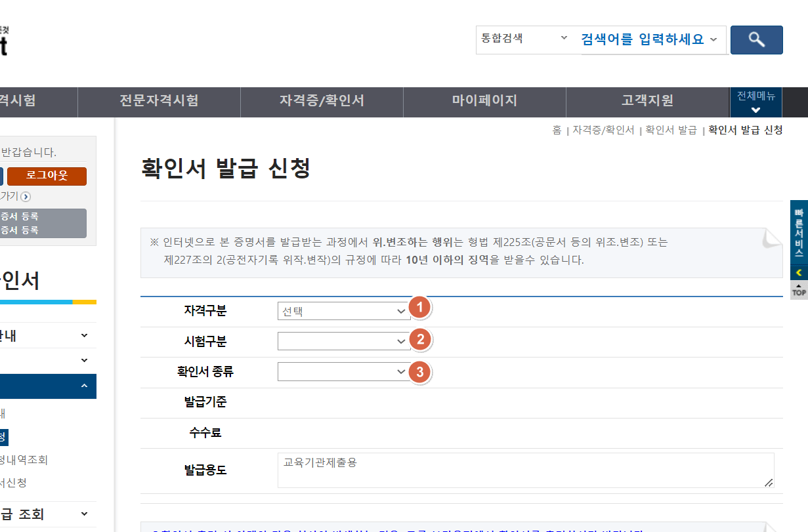Click numbered badge 3 beside 확인서 종류

point(419,370)
